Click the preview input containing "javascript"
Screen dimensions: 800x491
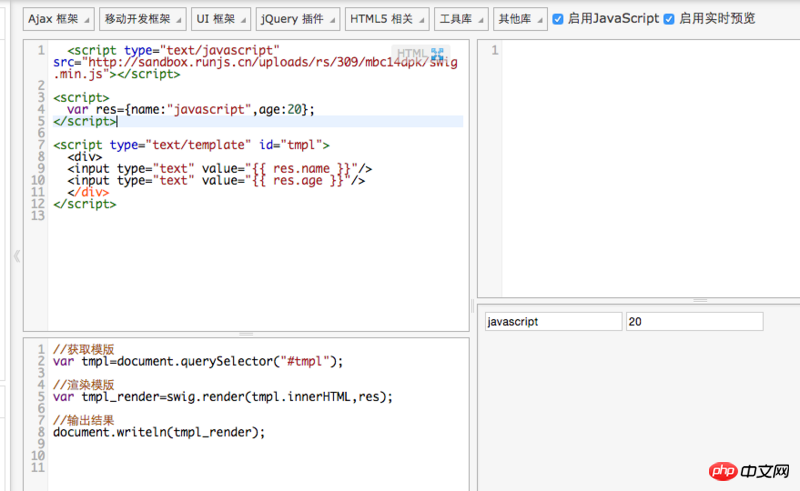552,322
